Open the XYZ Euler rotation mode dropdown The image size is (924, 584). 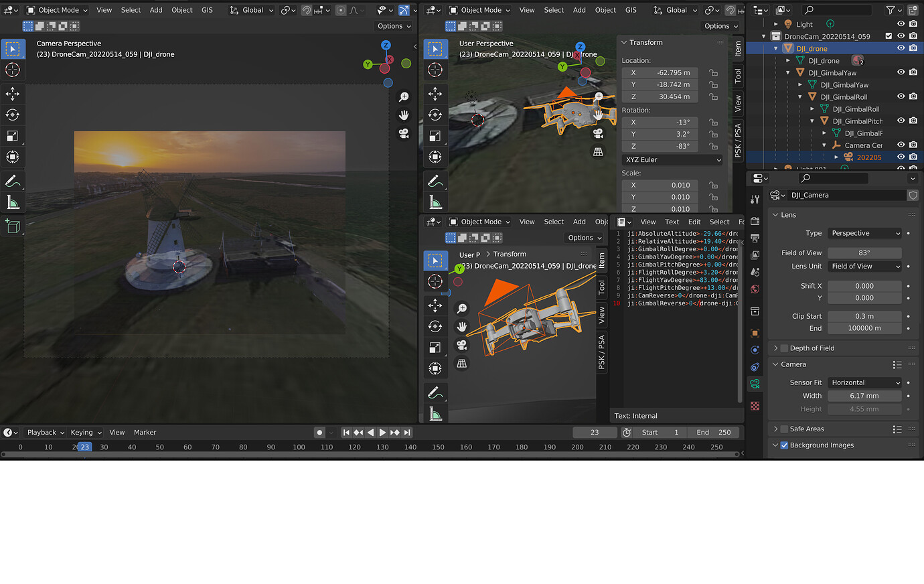[x=672, y=160]
